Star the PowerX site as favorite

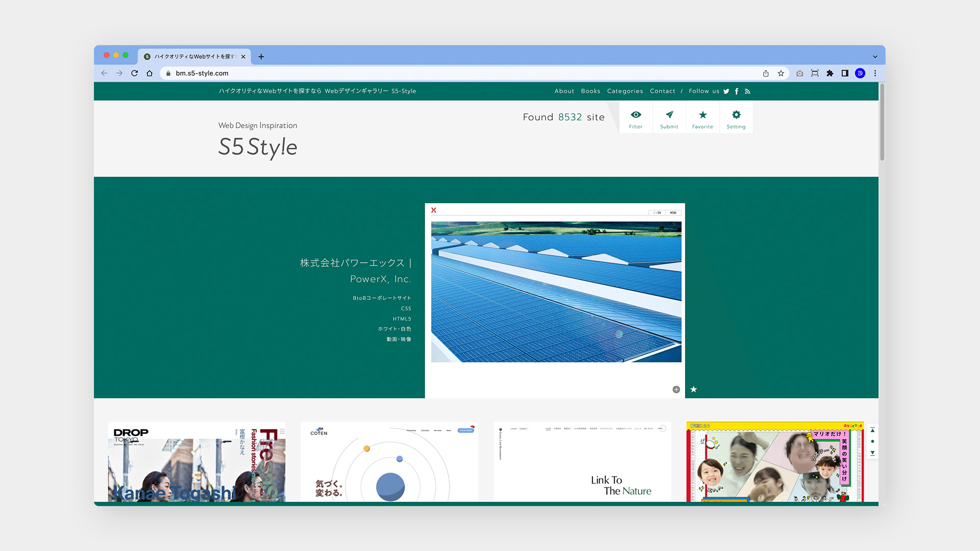pos(693,389)
